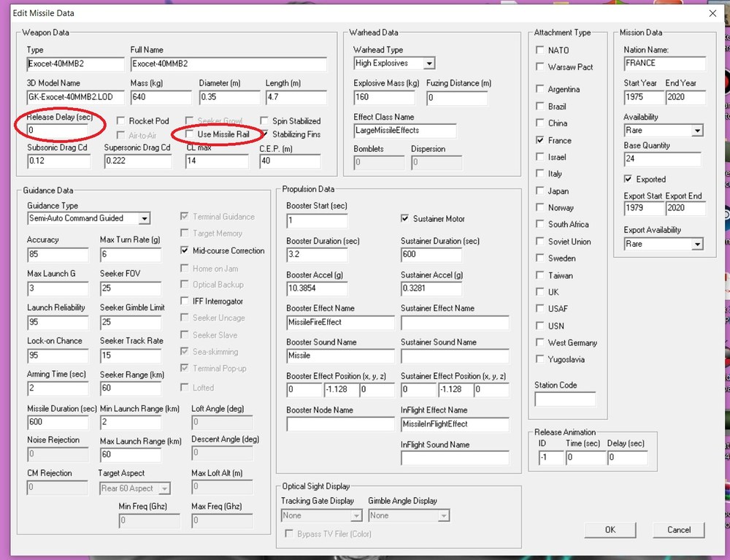Open the Warhead Type dropdown

[429, 64]
